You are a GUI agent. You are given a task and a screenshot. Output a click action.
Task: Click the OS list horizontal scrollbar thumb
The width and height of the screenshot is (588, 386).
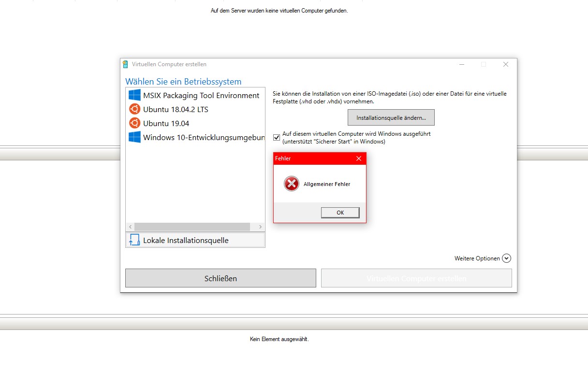pyautogui.click(x=192, y=227)
